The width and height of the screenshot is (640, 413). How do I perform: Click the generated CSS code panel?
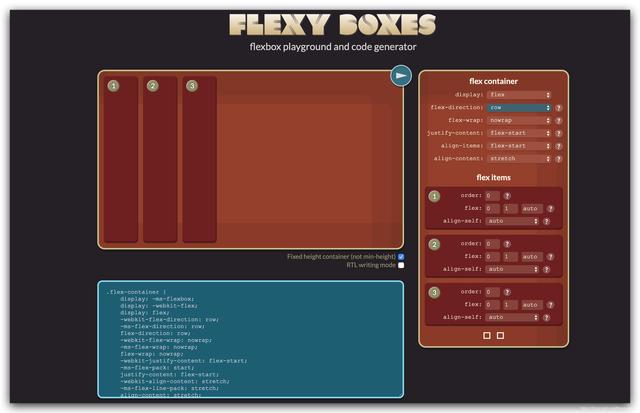click(x=251, y=339)
